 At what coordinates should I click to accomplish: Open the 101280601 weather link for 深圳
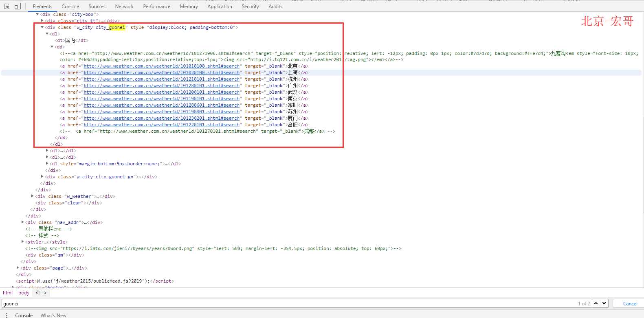(162, 105)
